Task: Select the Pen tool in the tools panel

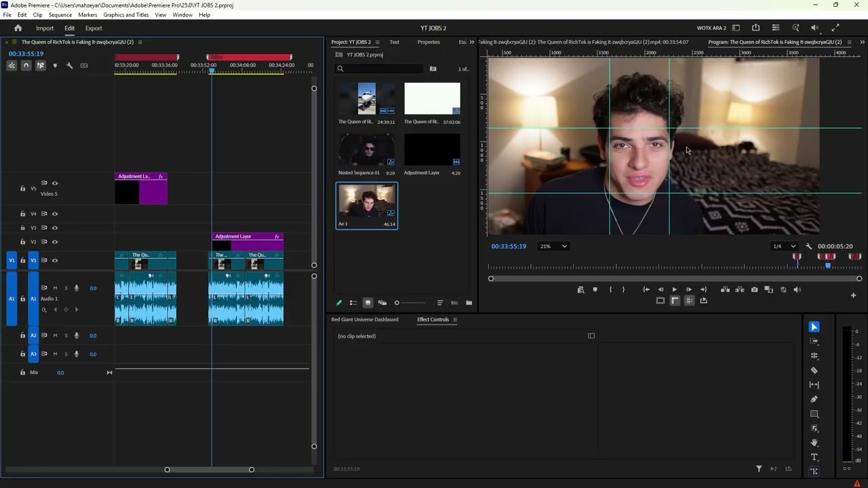Action: (814, 399)
